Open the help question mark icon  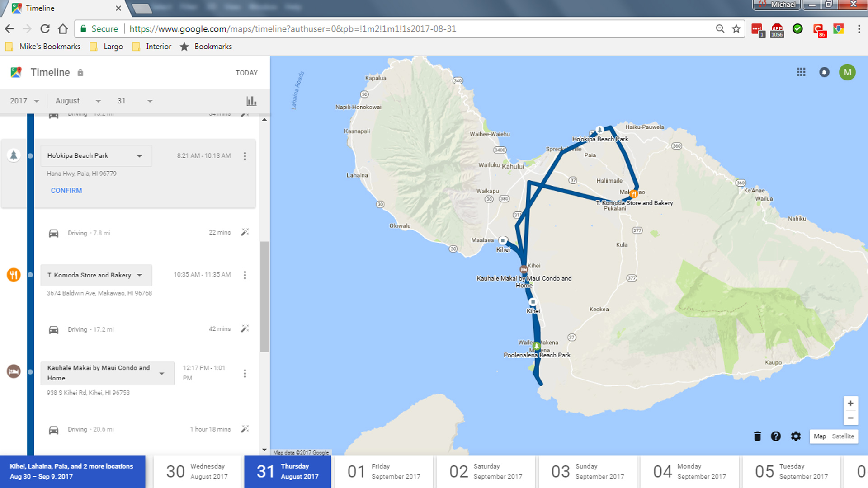tap(776, 436)
